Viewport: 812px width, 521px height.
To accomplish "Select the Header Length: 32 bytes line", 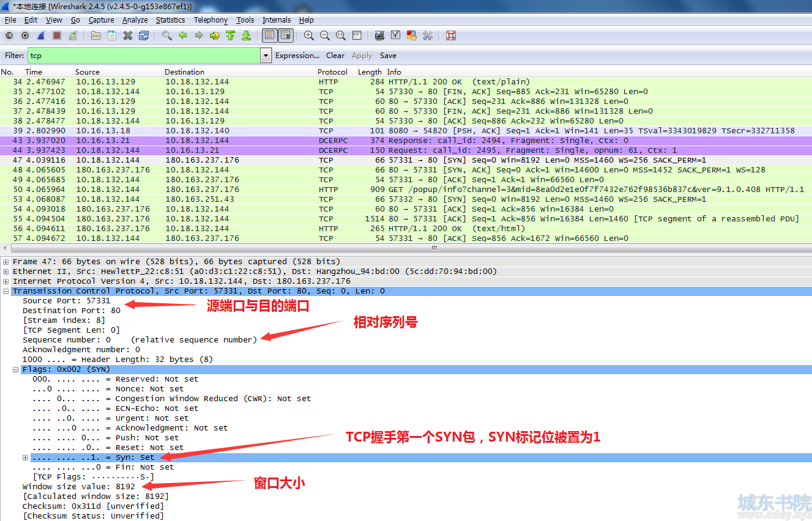I will point(117,360).
